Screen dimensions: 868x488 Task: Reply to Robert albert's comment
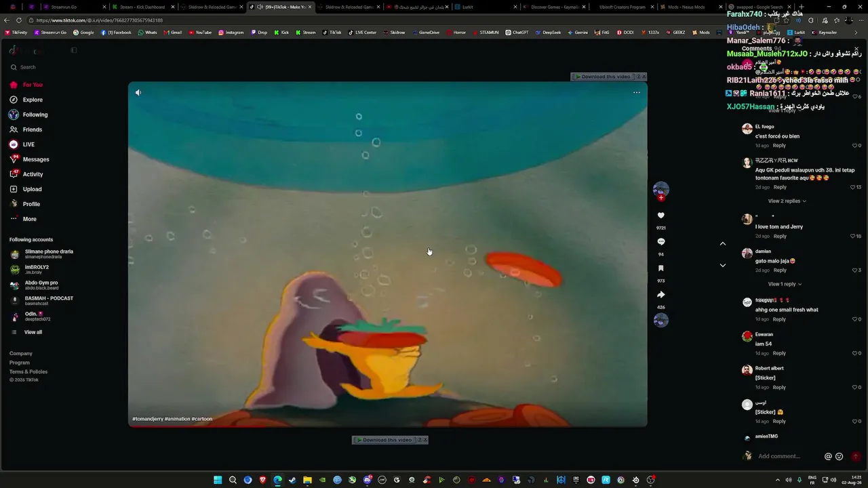[779, 388]
